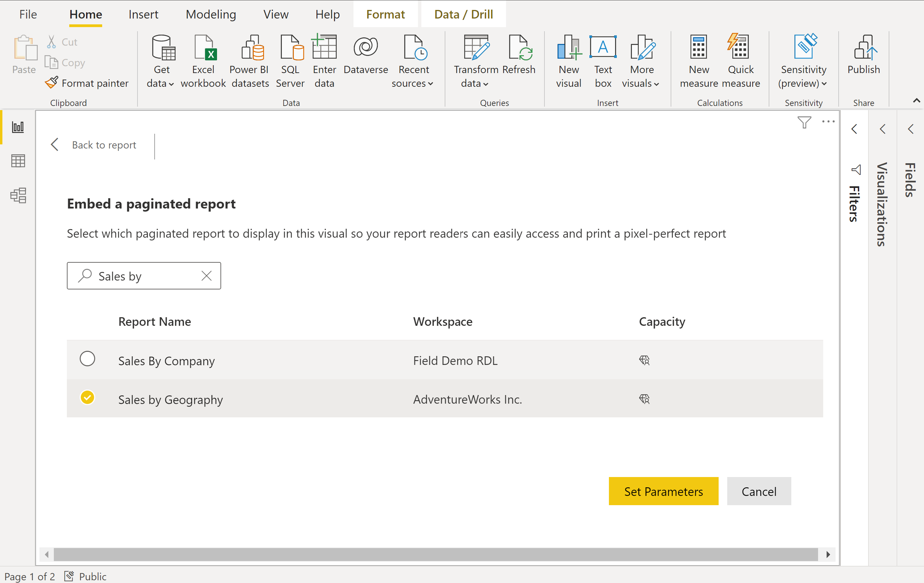The height and width of the screenshot is (583, 924).
Task: Clear the Sales by search field
Action: coord(207,275)
